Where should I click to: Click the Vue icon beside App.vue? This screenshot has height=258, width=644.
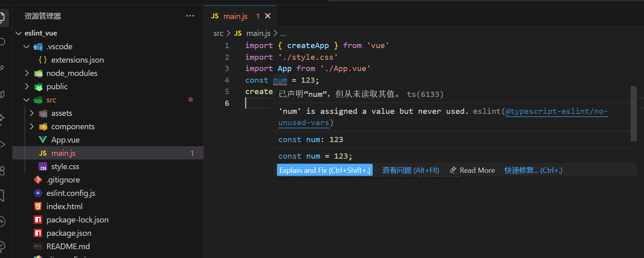[43, 140]
